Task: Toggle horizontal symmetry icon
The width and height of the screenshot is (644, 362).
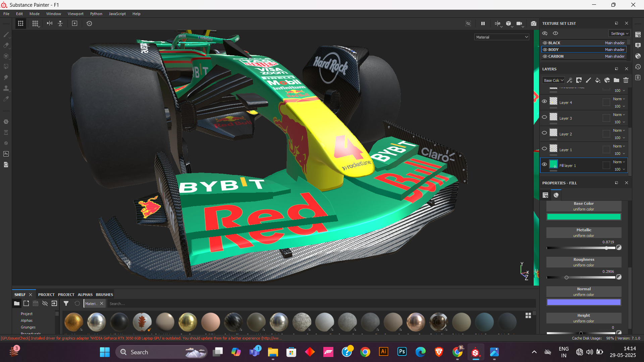Action: click(x=50, y=23)
